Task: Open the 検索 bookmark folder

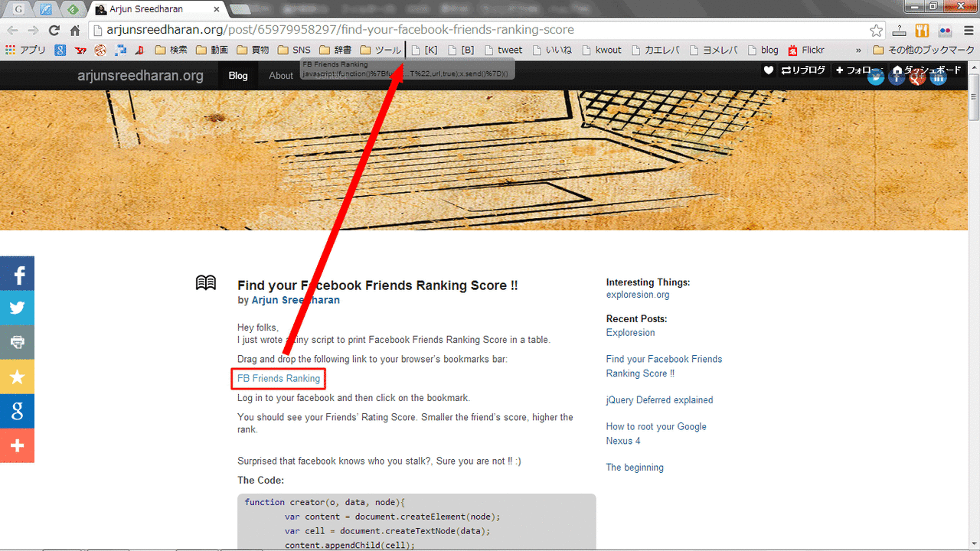Action: [171, 50]
